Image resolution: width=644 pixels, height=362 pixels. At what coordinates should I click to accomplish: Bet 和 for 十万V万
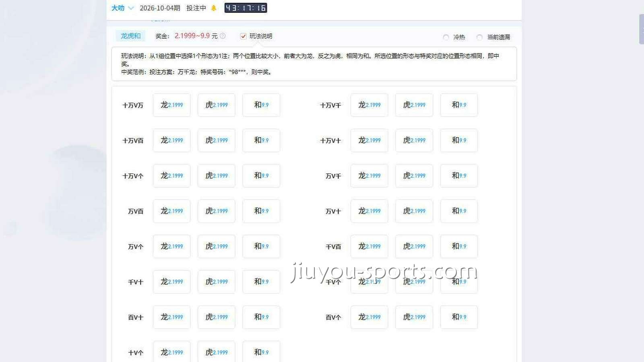point(261,105)
